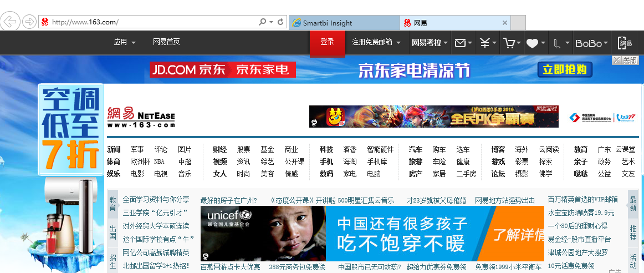Image resolution: width=644 pixels, height=273 pixels.
Task: Open 最好的房子在广州? headline
Action: tap(229, 201)
